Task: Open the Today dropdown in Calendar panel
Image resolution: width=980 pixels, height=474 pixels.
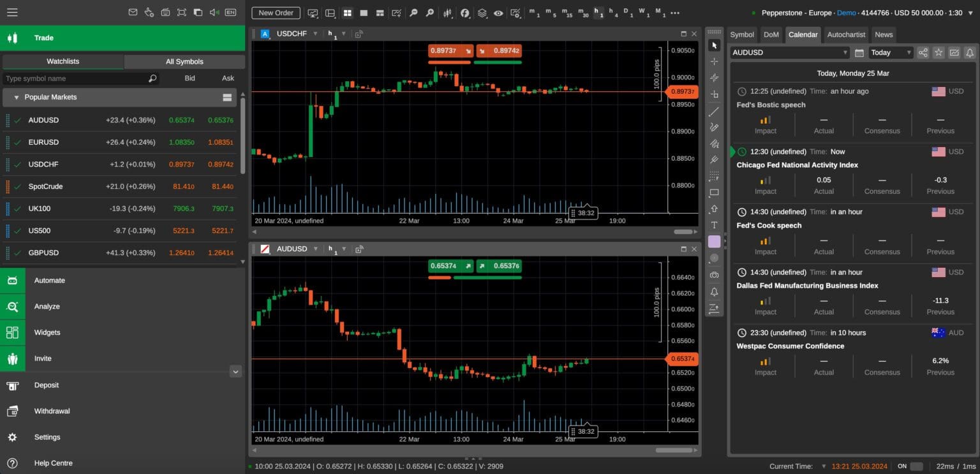Action: pyautogui.click(x=890, y=52)
